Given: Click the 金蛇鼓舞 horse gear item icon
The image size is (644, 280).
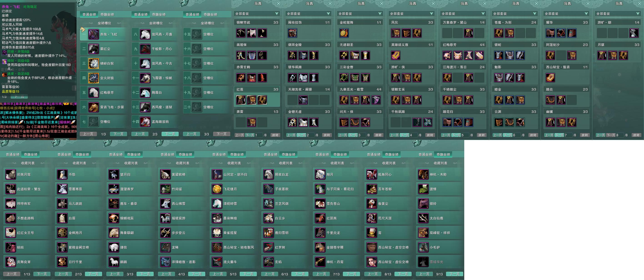Looking at the screenshot, I should (x=344, y=33).
